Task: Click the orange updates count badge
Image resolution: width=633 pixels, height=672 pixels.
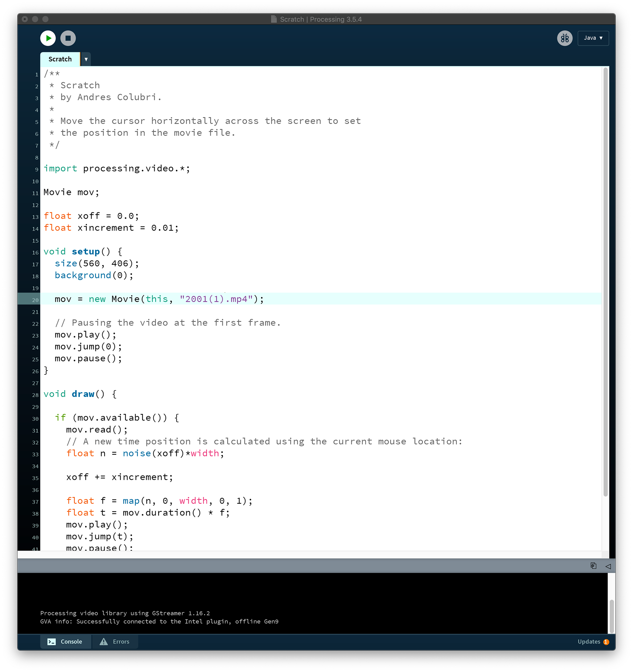Action: (606, 642)
